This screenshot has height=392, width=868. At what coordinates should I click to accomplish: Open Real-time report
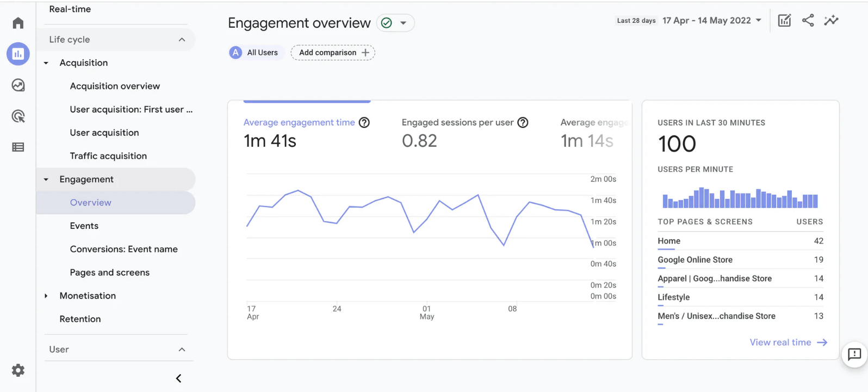pyautogui.click(x=70, y=9)
